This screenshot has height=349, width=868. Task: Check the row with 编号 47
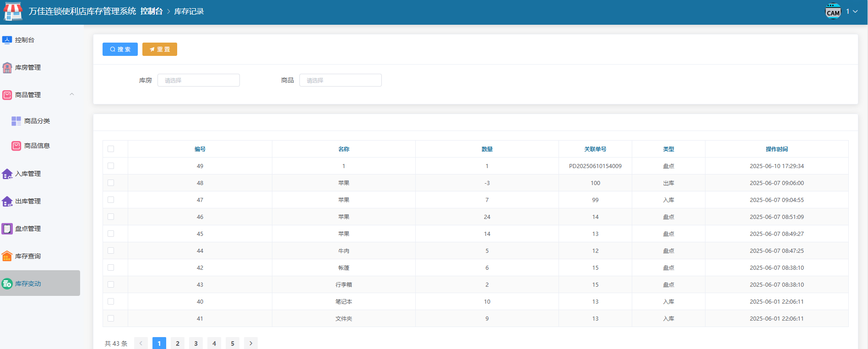111,200
